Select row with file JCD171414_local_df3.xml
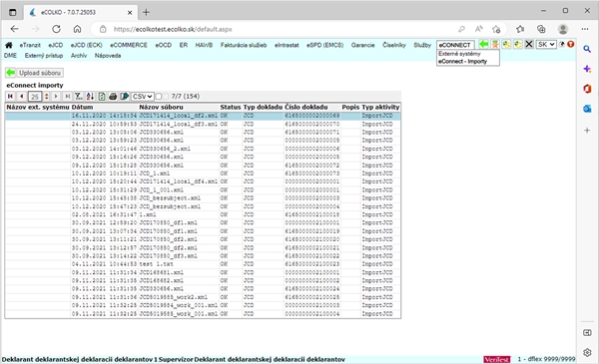The width and height of the screenshot is (599, 364). (203, 124)
